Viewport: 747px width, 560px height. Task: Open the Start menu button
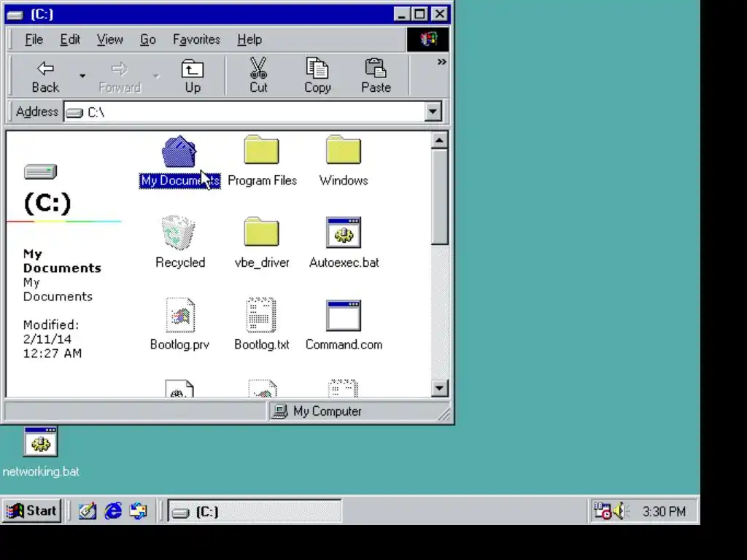click(x=31, y=511)
